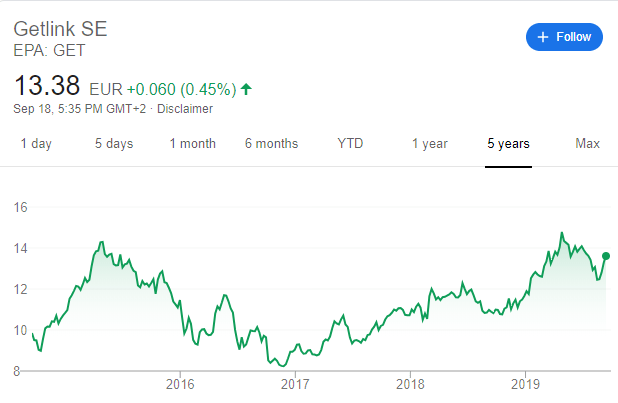The image size is (618, 403).
Task: Follow the Getlink SE stock
Action: [564, 37]
